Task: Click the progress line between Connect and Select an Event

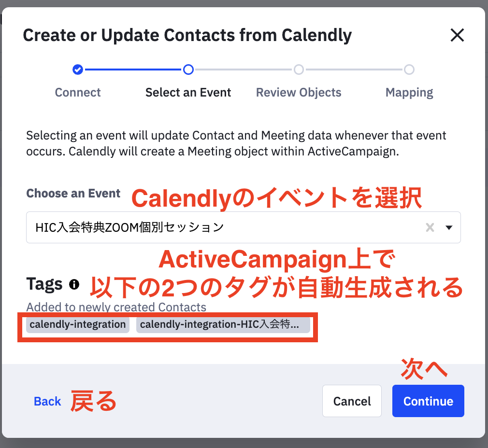Action: click(133, 70)
